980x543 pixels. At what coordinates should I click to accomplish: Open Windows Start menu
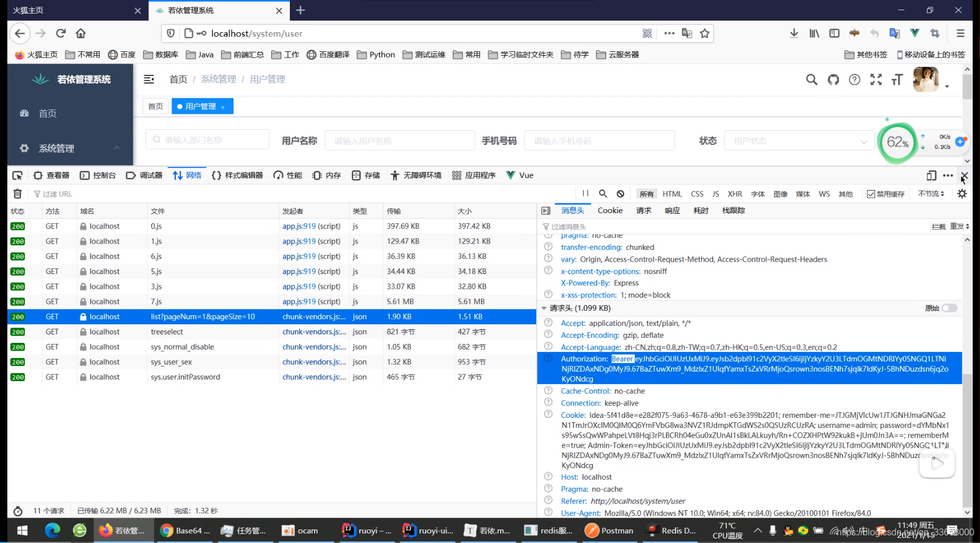pyautogui.click(x=23, y=531)
